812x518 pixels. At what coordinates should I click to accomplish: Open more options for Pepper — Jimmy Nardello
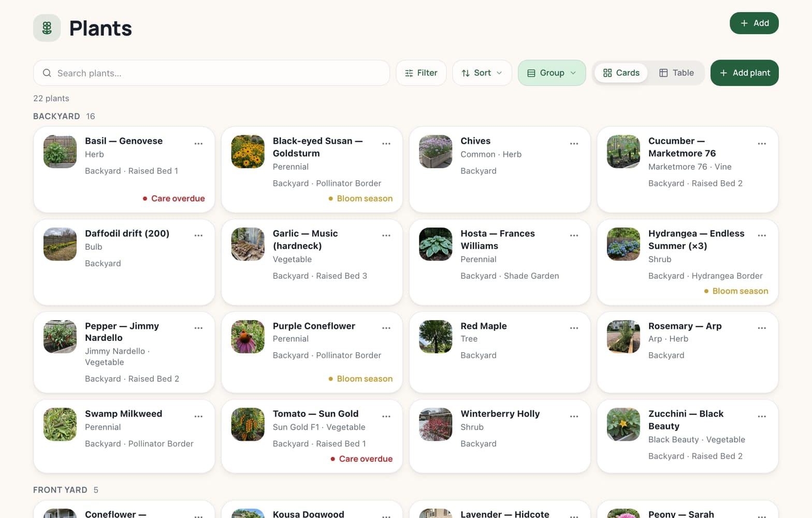(x=198, y=328)
